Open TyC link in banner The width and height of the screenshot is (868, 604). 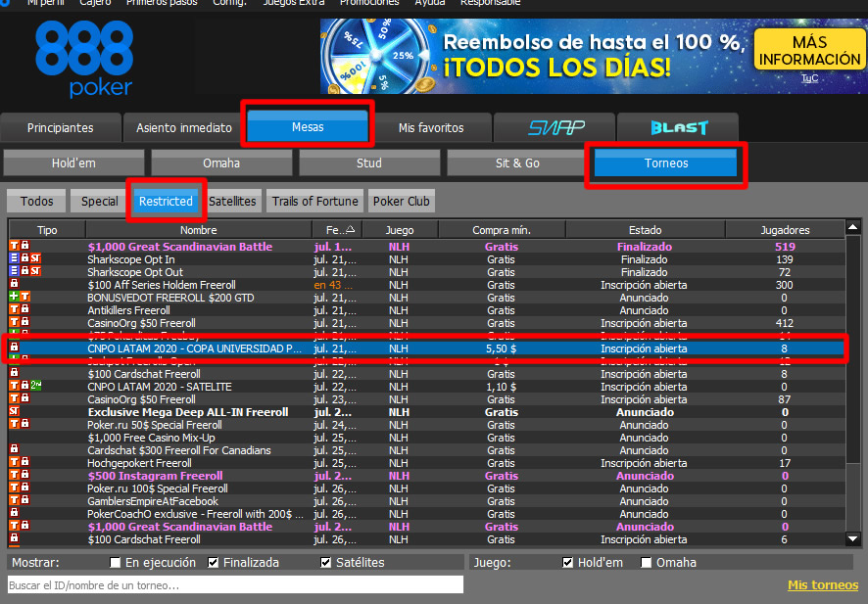point(809,78)
